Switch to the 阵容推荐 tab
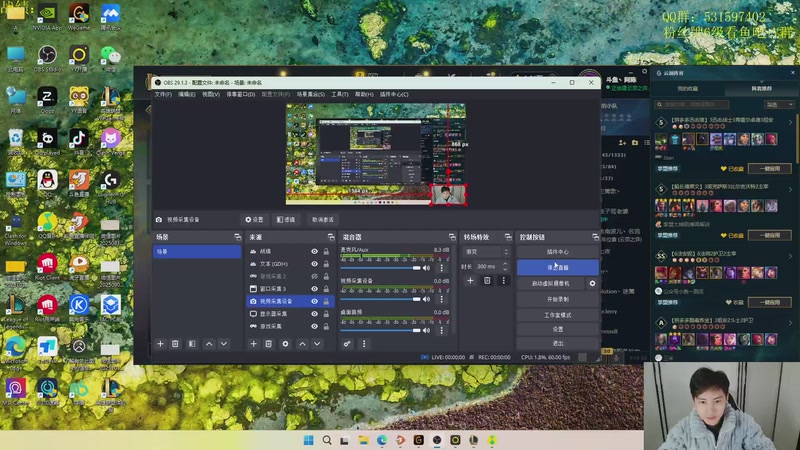 [761, 89]
